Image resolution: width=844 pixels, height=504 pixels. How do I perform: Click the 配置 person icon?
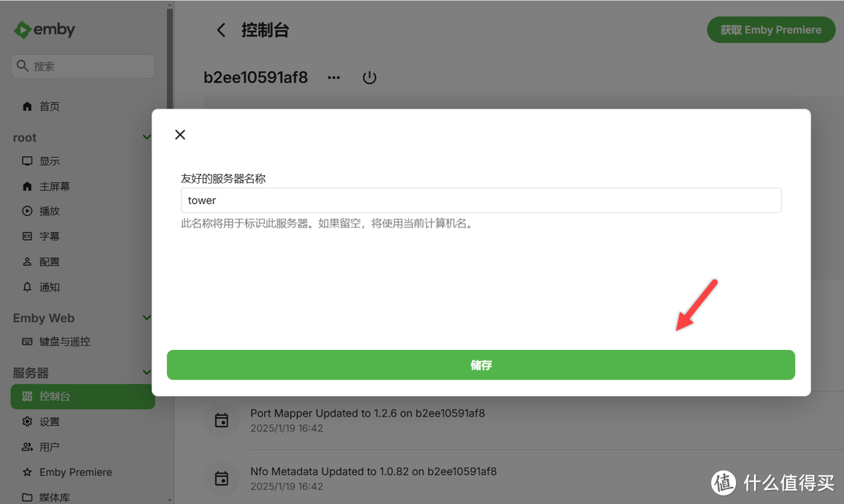pos(27,262)
